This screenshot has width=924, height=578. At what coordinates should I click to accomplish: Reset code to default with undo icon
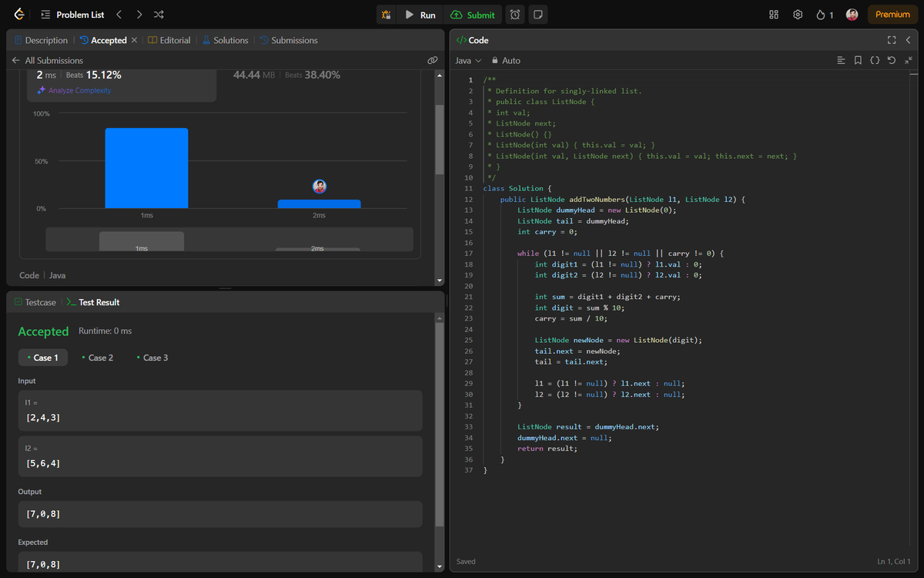892,60
